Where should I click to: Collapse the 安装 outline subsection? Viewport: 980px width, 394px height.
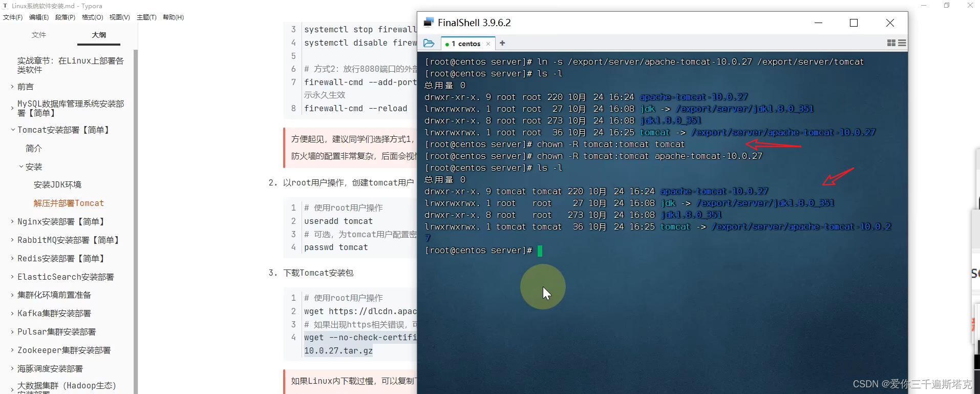tap(21, 167)
